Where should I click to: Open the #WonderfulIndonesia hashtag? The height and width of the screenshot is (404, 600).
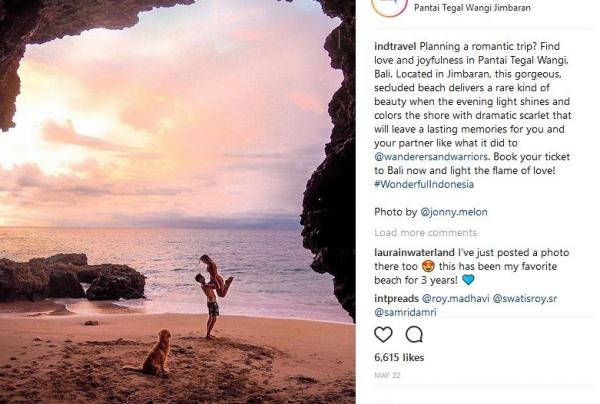pyautogui.click(x=424, y=184)
